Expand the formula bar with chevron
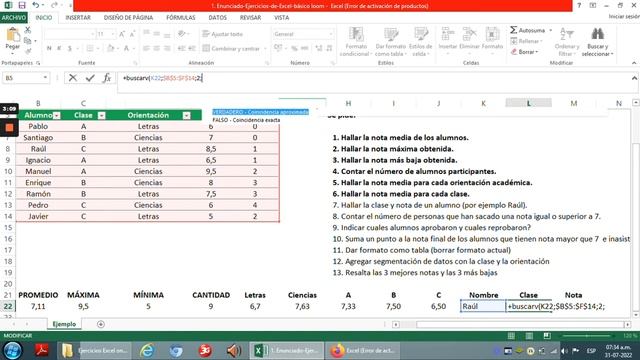This screenshot has height=360, width=640. point(634,78)
